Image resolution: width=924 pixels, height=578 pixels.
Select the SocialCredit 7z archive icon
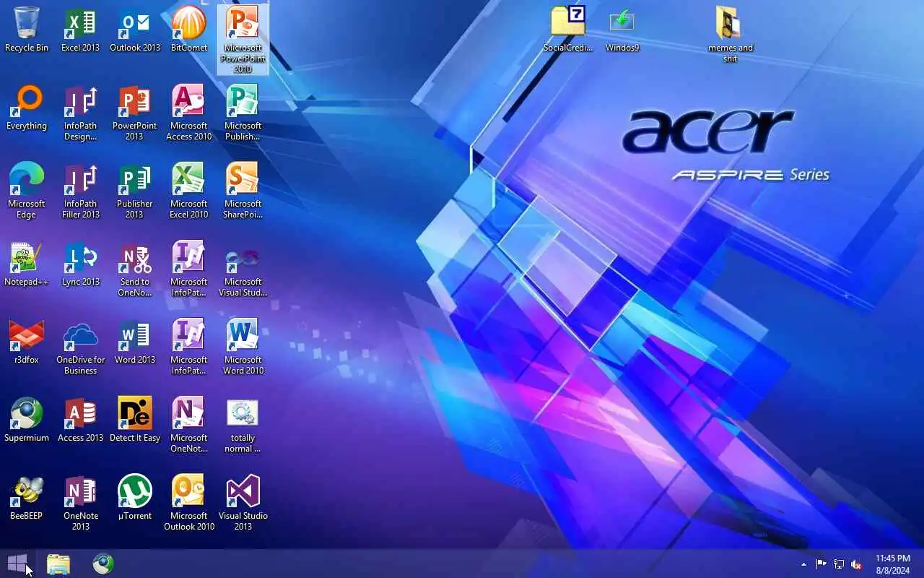568,29
